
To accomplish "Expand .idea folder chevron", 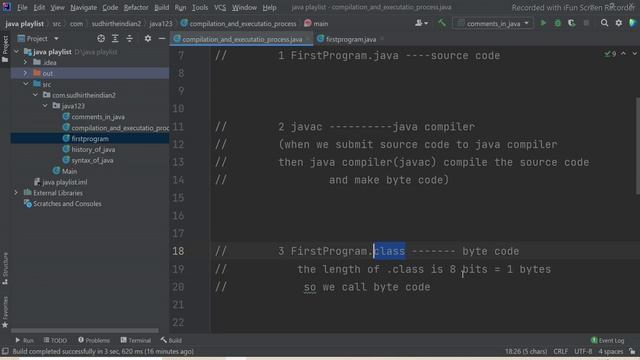I will [25, 62].
